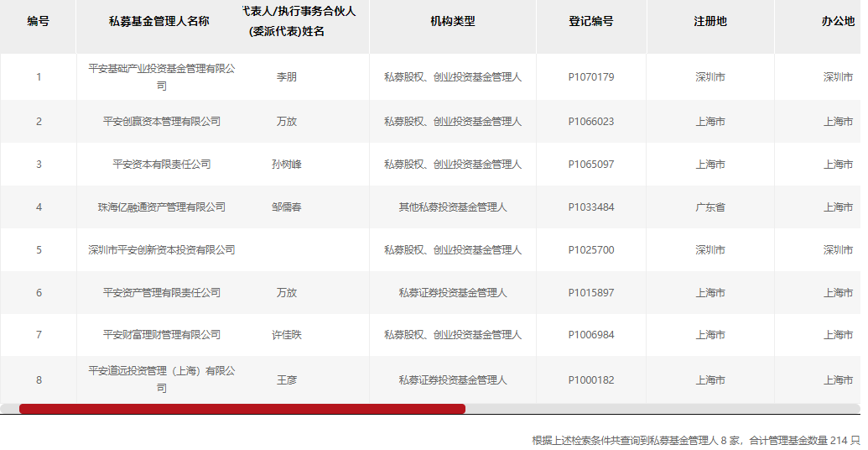The height and width of the screenshot is (450, 868).
Task: Select registration number P1025700
Action: click(x=591, y=250)
